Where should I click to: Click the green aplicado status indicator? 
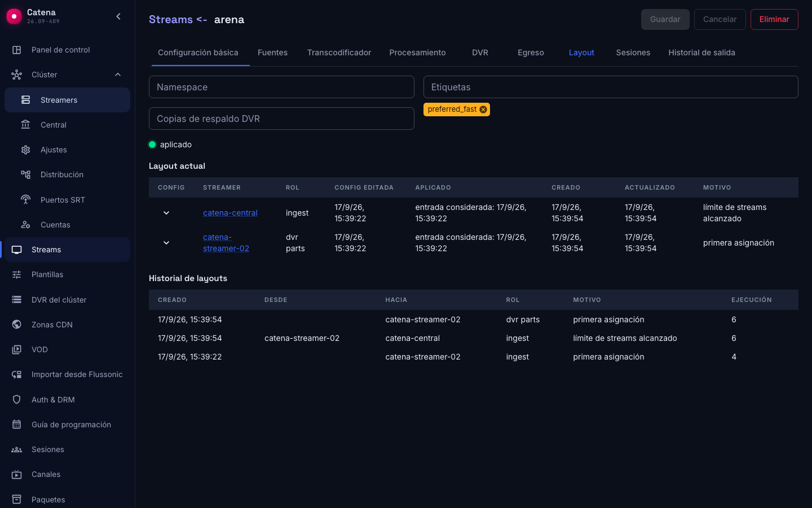(152, 144)
